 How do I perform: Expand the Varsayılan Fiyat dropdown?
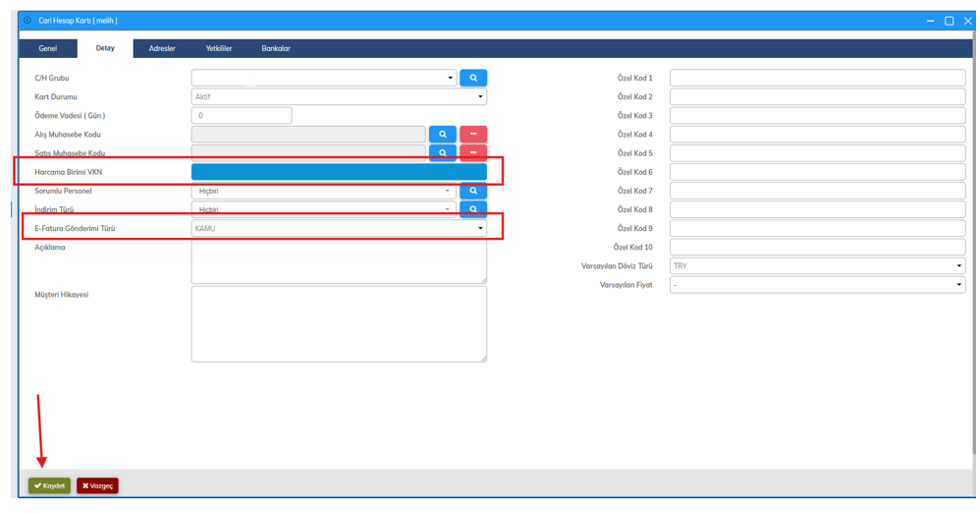coord(817,285)
